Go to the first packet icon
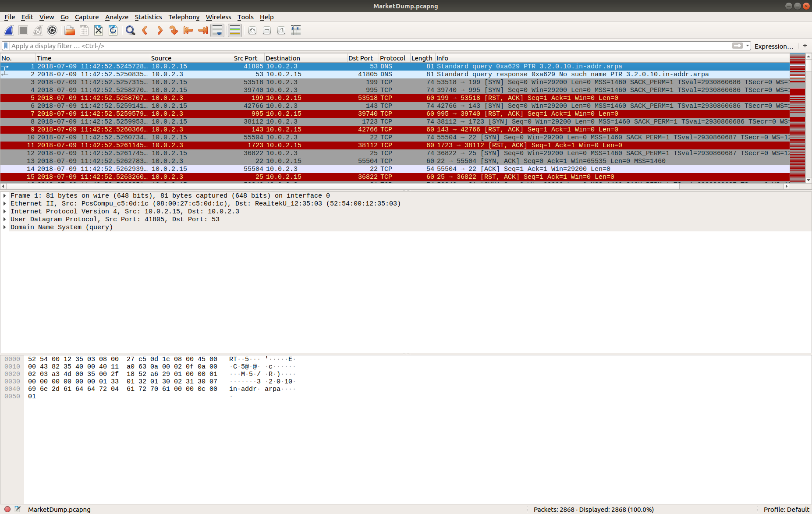812x514 pixels. [x=188, y=30]
